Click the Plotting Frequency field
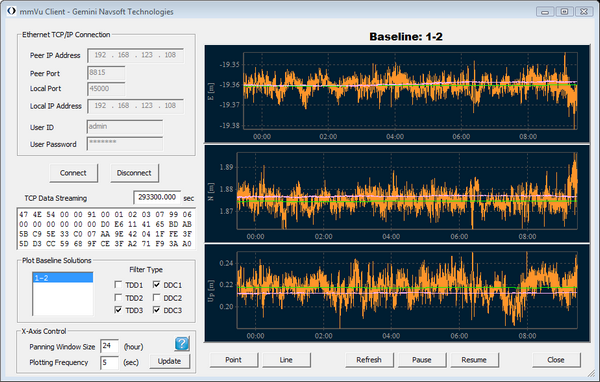The width and height of the screenshot is (600, 382). pos(109,362)
